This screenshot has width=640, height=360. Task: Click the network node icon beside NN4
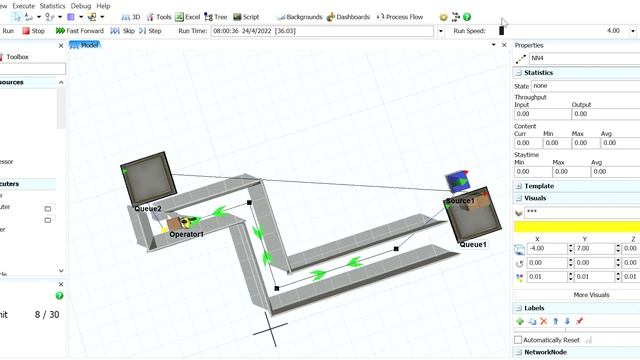pyautogui.click(x=520, y=59)
